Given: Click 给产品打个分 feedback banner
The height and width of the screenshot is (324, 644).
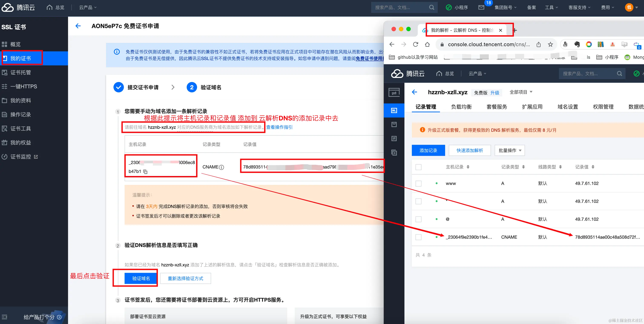Looking at the screenshot, I should click(43, 317).
